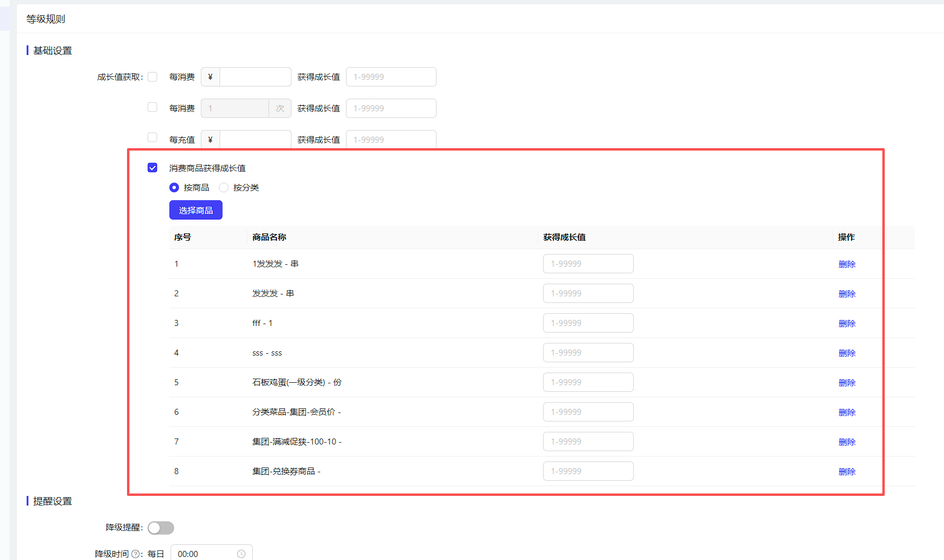Uncheck 消费商品获得成长值 checkbox
944x560 pixels.
pos(152,168)
